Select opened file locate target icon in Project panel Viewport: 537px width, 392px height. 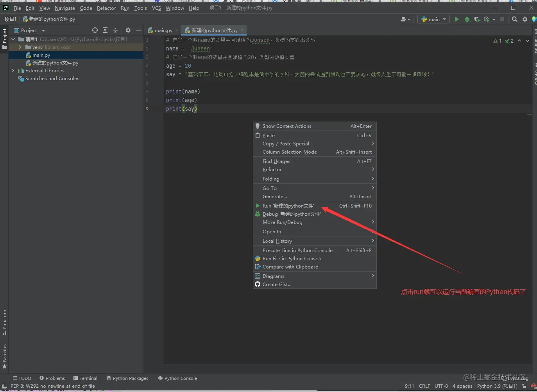coord(95,30)
